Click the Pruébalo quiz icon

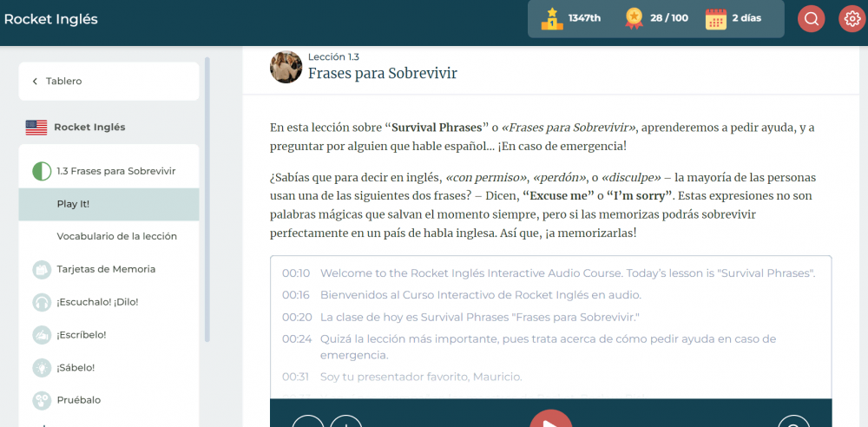tap(42, 400)
